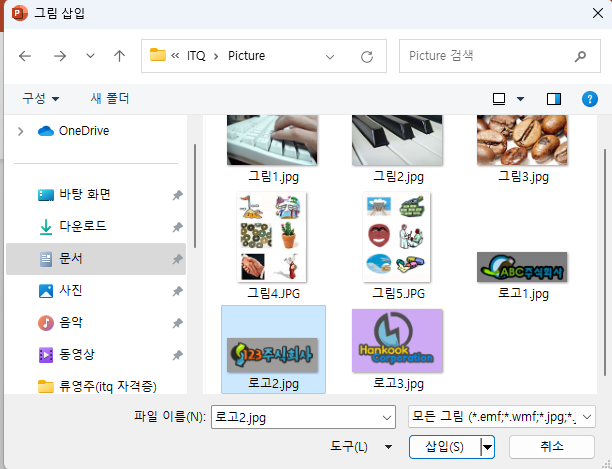Click the pin icon beside 문서
This screenshot has width=612, height=469.
pos(178,259)
